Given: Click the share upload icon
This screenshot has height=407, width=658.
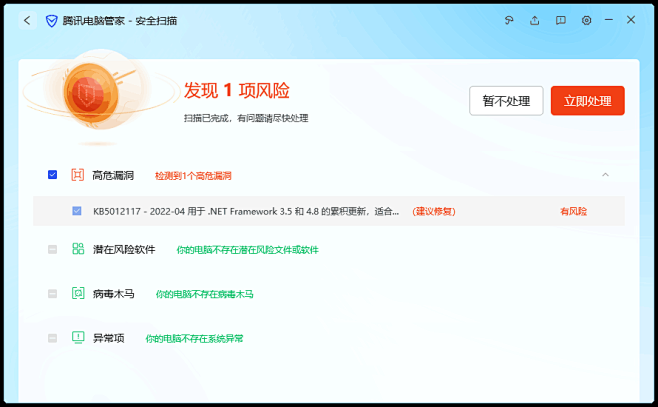Looking at the screenshot, I should pos(535,20).
